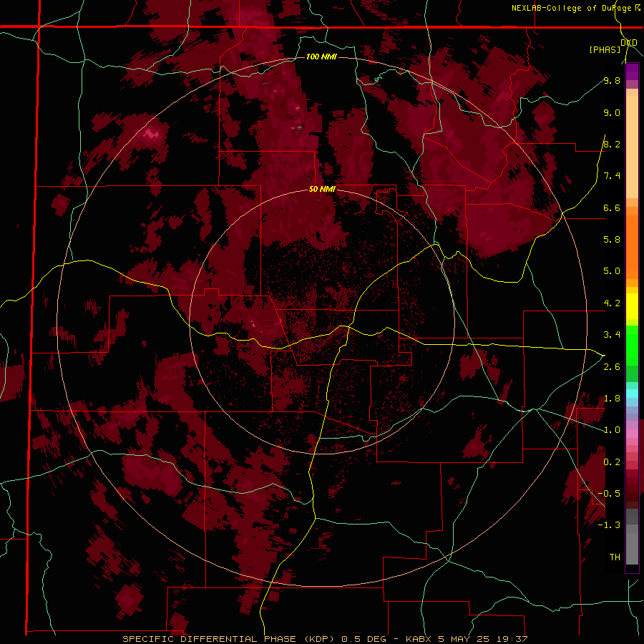Click the [PHAS] legend unit label
The width and height of the screenshot is (644, 644).
click(605, 49)
